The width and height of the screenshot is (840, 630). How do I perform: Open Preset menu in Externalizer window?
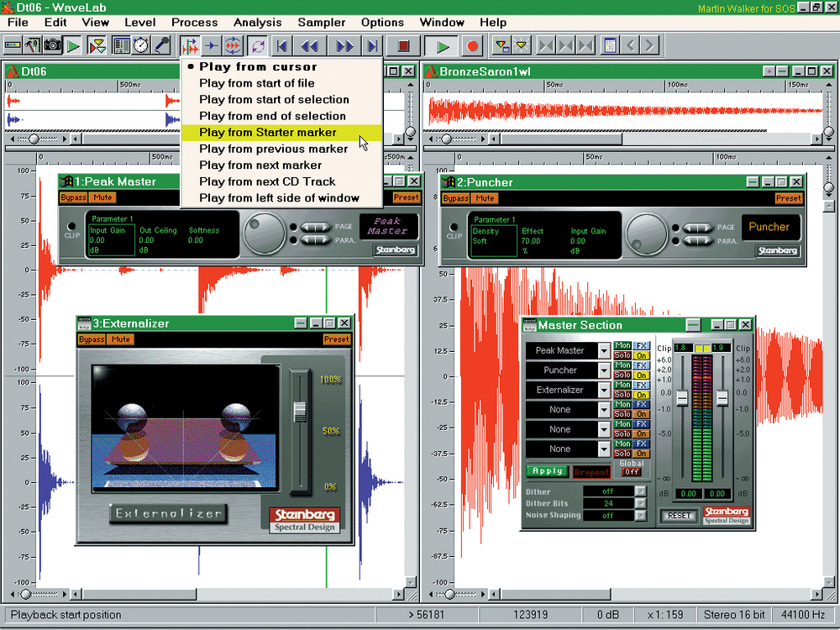[337, 339]
